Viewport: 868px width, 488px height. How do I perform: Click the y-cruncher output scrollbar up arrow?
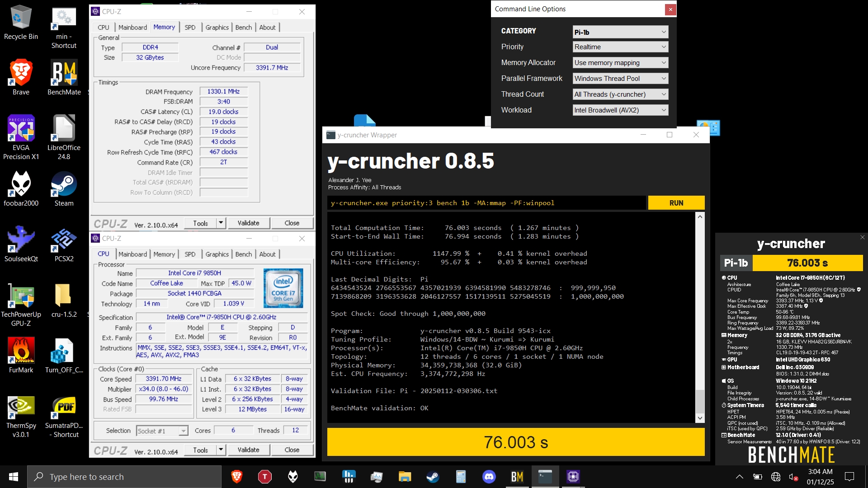click(700, 216)
